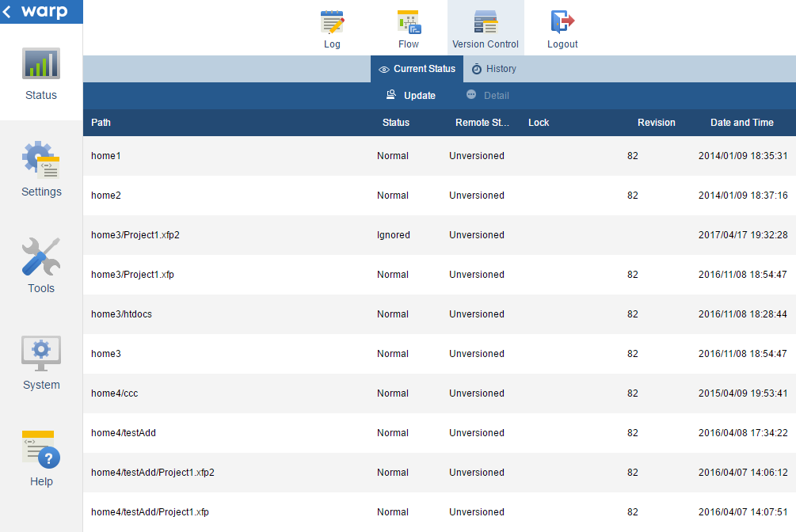Viewport: 796px width, 532px height.
Task: Open the home1 entry
Action: [x=105, y=155]
